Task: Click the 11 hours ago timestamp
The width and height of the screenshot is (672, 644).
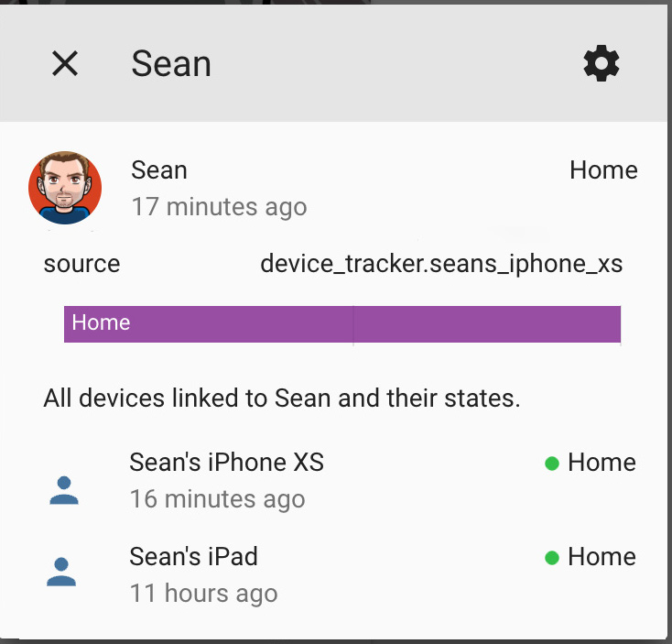Action: [x=203, y=595]
